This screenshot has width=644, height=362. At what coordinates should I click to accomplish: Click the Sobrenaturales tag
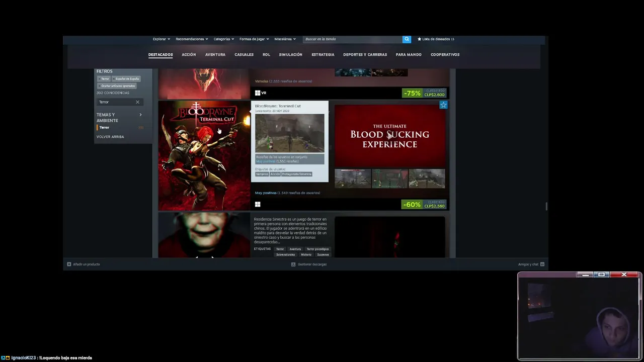(285, 254)
